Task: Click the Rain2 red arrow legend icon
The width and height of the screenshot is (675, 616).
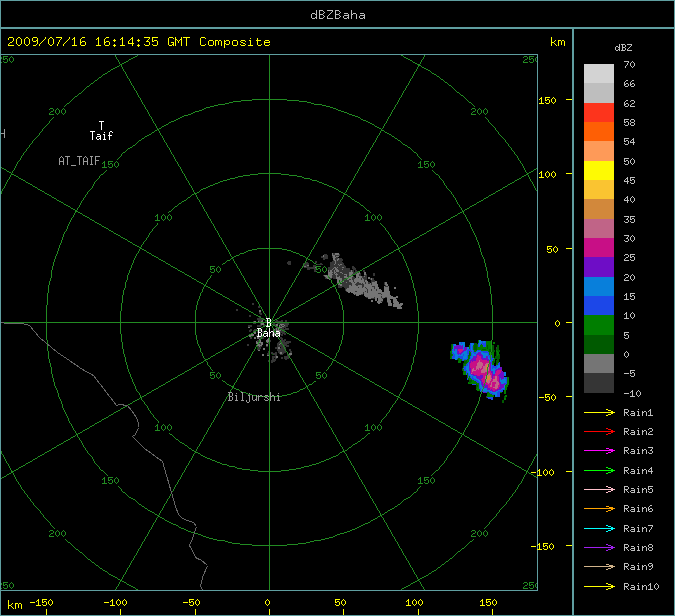Action: pyautogui.click(x=599, y=431)
